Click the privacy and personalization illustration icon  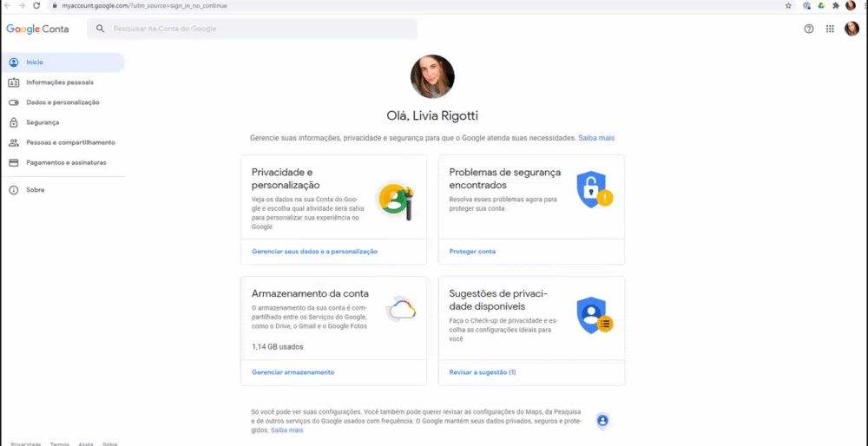pyautogui.click(x=397, y=200)
